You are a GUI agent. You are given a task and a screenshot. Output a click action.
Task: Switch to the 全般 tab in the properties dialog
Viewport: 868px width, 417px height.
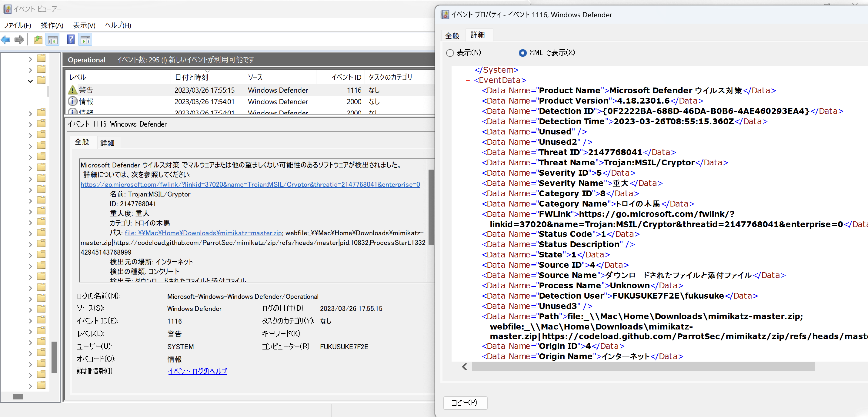pos(452,35)
